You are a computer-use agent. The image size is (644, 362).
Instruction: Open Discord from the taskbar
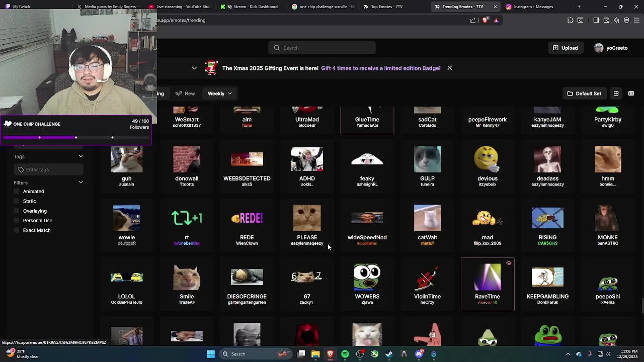419,354
